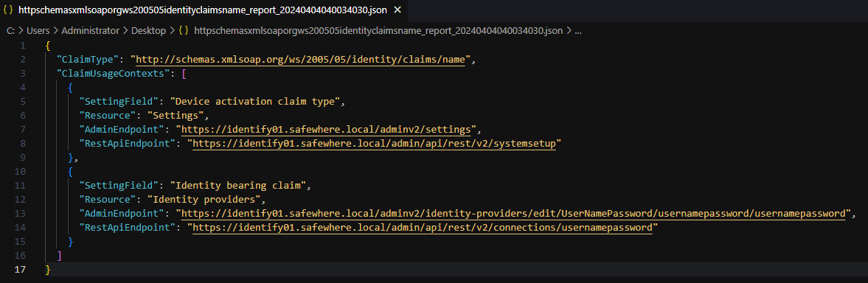This screenshot has width=868, height=283.
Task: Click line number 3 in the gutter
Action: [22, 74]
